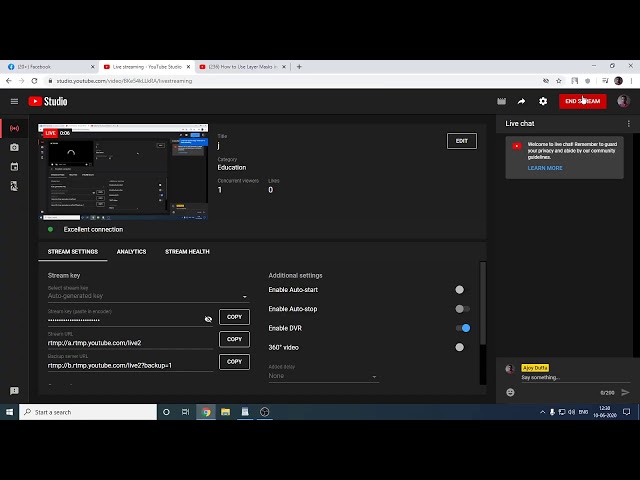Click the Stream URL field text
This screenshot has width=640, height=480.
tap(94, 343)
